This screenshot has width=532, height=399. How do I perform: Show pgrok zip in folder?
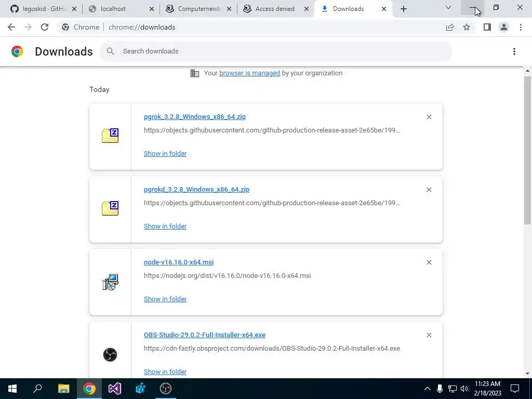[x=165, y=153]
